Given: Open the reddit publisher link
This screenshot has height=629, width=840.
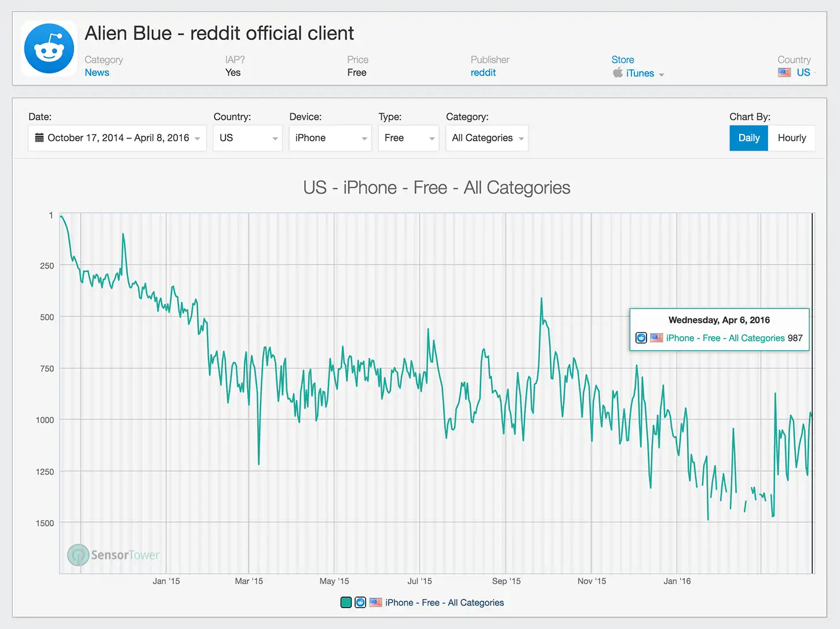Looking at the screenshot, I should (x=483, y=72).
